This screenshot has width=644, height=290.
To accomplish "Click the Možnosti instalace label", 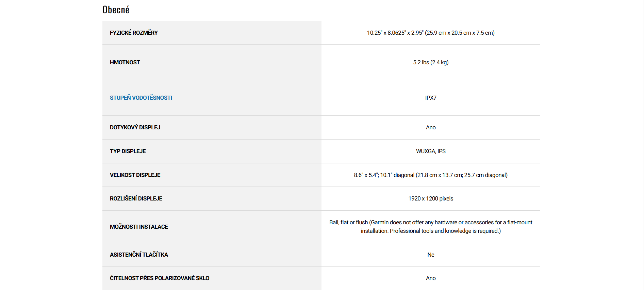I will tap(139, 227).
